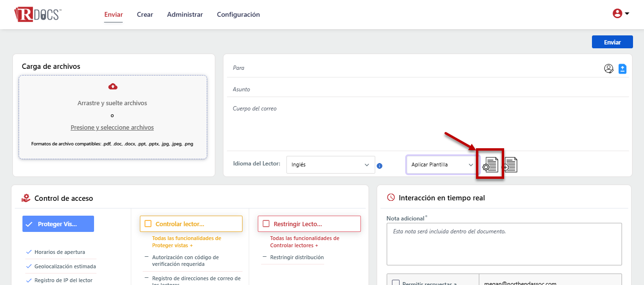Viewport: 644px width, 285px height.
Task: Click the add new template icon
Action: (510, 165)
